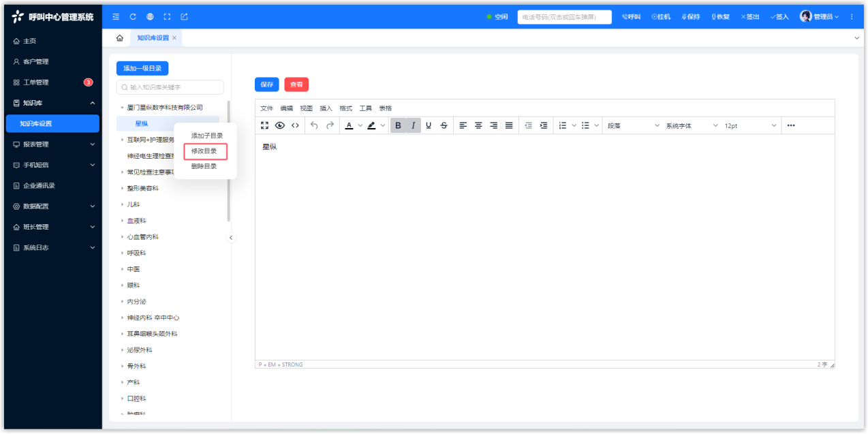Viewport: 868px width, 434px height.
Task: Toggle the preview eye icon
Action: pyautogui.click(x=280, y=125)
